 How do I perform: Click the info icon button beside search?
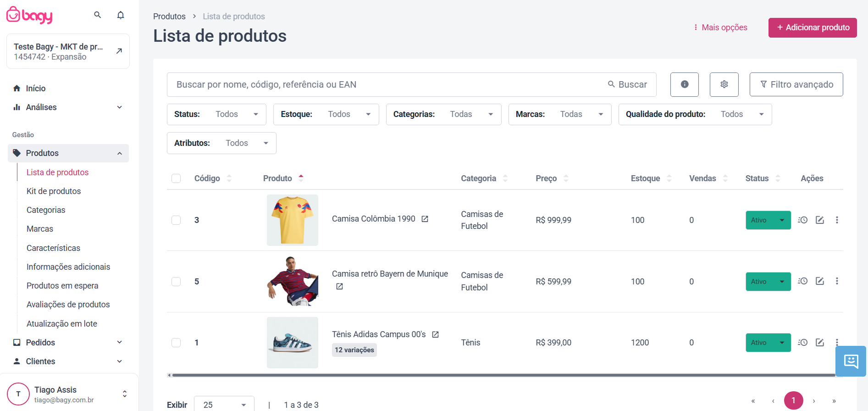684,84
